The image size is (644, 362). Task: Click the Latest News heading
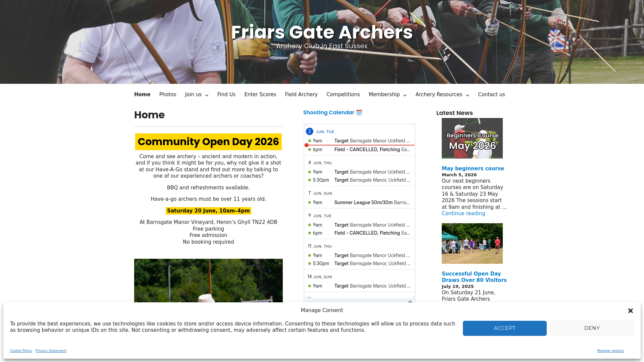(454, 113)
